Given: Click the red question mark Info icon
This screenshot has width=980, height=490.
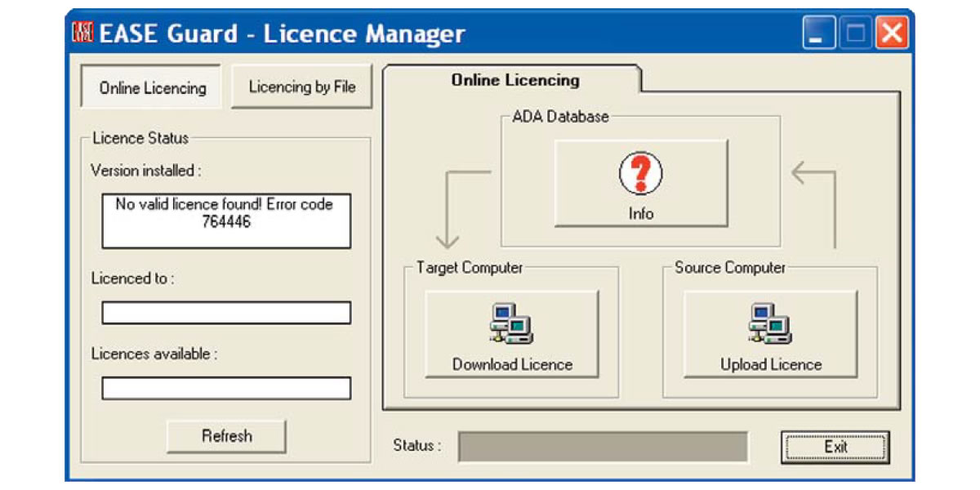Looking at the screenshot, I should pos(640,174).
